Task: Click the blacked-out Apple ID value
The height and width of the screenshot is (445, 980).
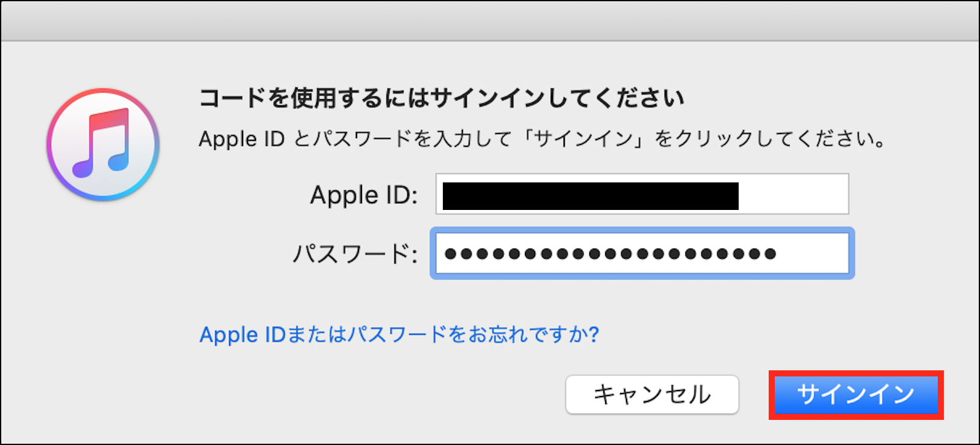Action: [590, 196]
